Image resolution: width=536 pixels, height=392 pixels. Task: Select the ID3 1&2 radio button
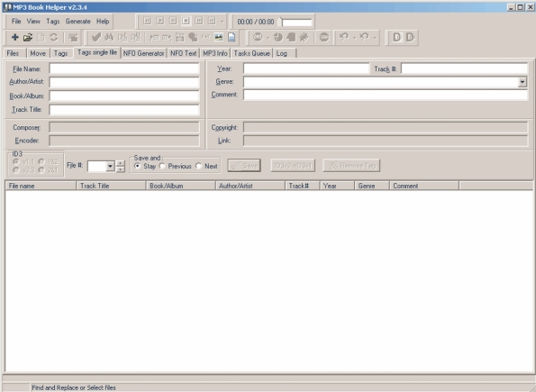(41, 161)
